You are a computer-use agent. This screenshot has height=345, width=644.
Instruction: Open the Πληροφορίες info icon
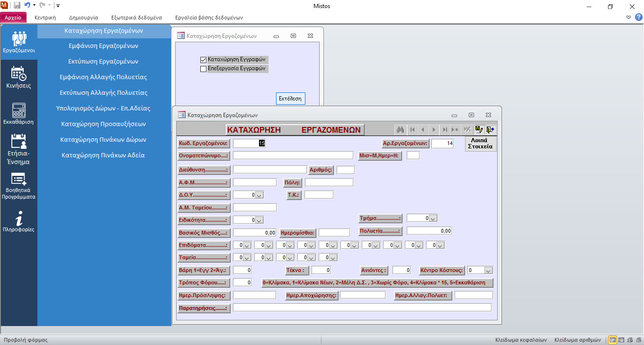pyautogui.click(x=19, y=222)
